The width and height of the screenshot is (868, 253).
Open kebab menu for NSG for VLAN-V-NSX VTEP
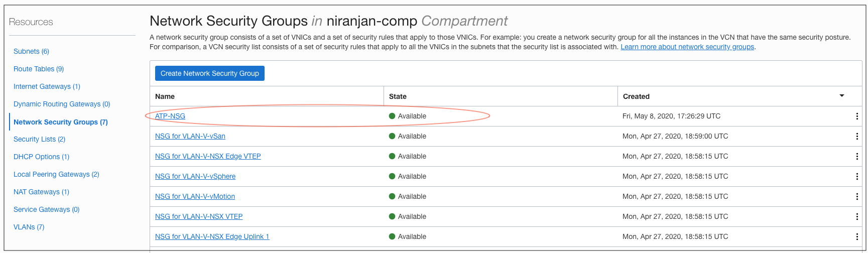pos(856,216)
